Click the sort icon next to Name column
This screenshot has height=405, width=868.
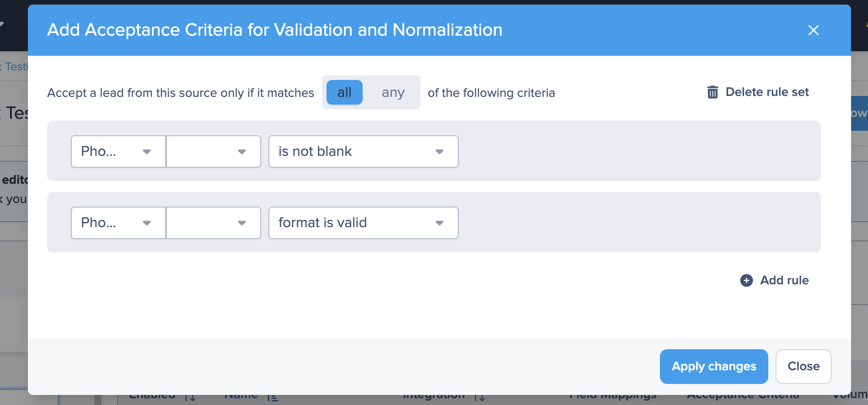point(273,398)
